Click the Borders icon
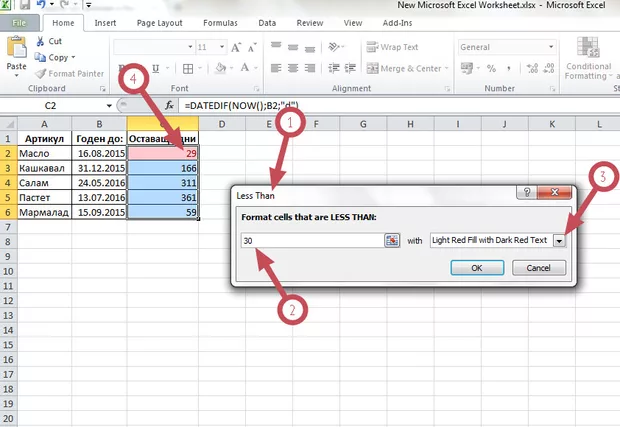Viewport: 620px width, 427px height. [188, 69]
